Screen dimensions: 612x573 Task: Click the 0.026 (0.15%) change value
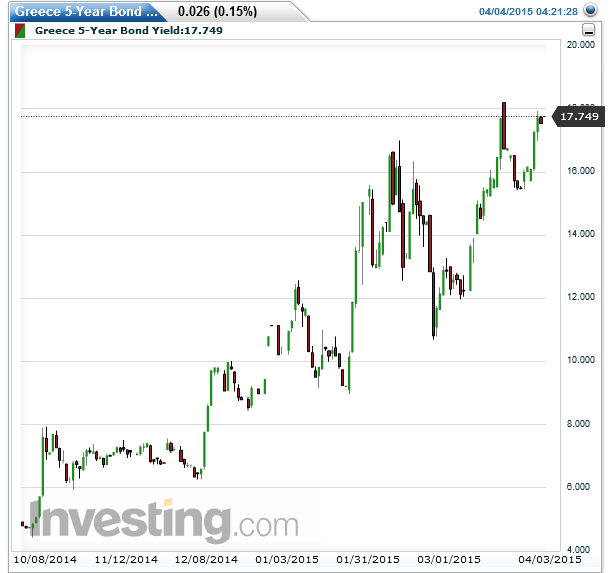(x=217, y=11)
